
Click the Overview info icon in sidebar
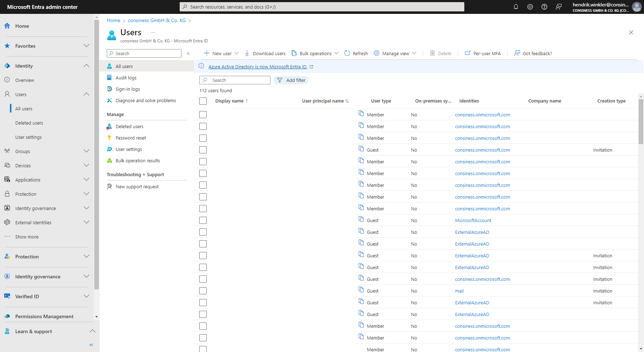tap(7, 80)
